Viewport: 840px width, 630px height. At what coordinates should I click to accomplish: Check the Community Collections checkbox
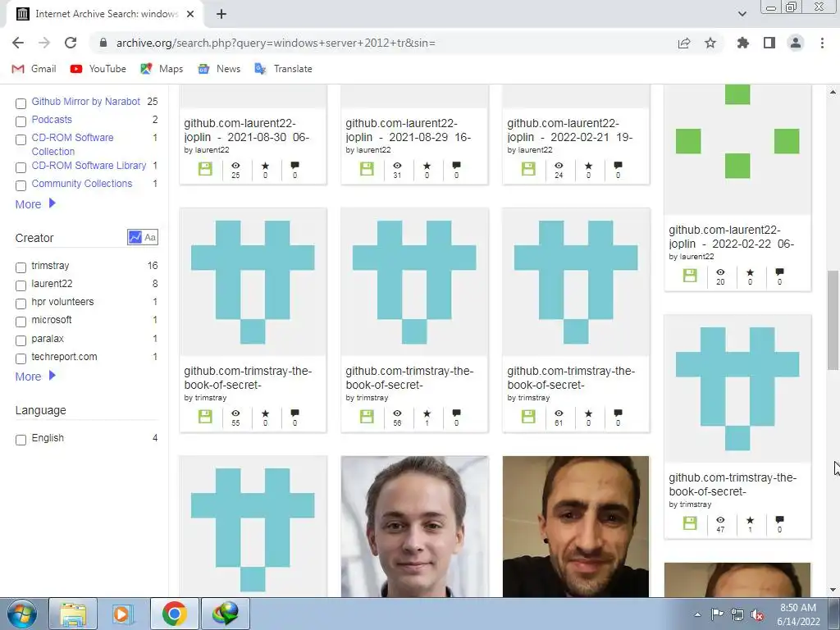tap(21, 186)
